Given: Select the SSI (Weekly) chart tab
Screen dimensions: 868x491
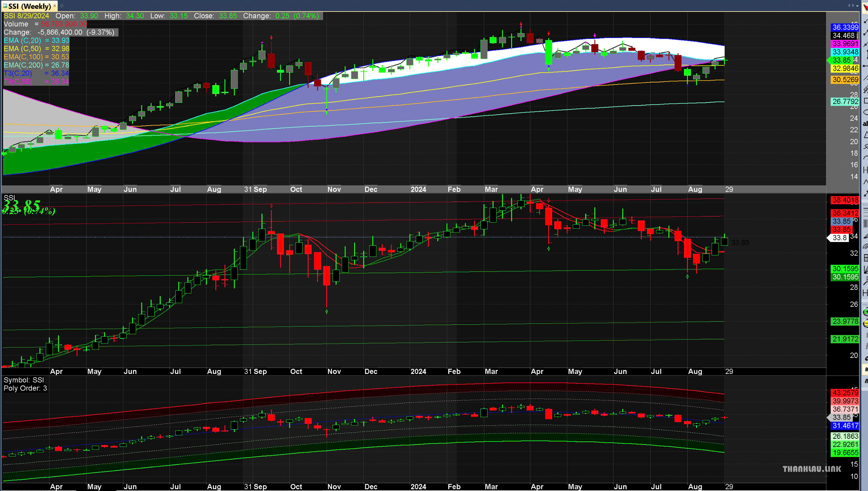Looking at the screenshot, I should click(29, 6).
